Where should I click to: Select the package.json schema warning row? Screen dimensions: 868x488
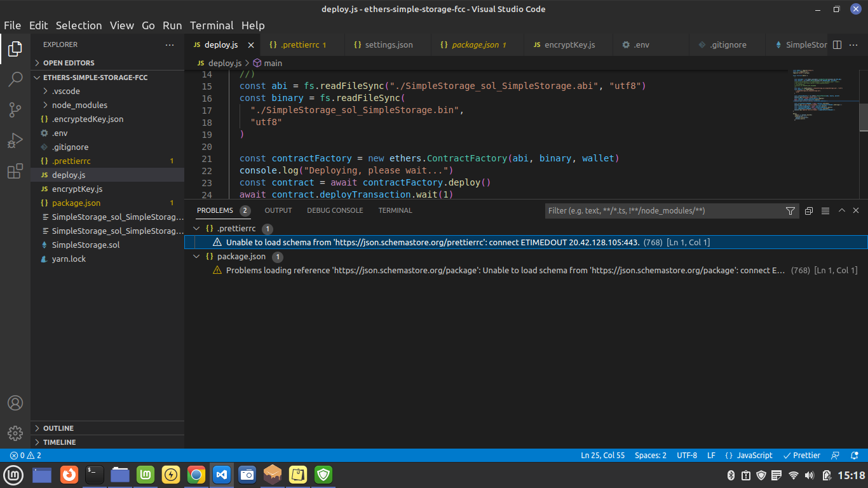click(x=526, y=271)
